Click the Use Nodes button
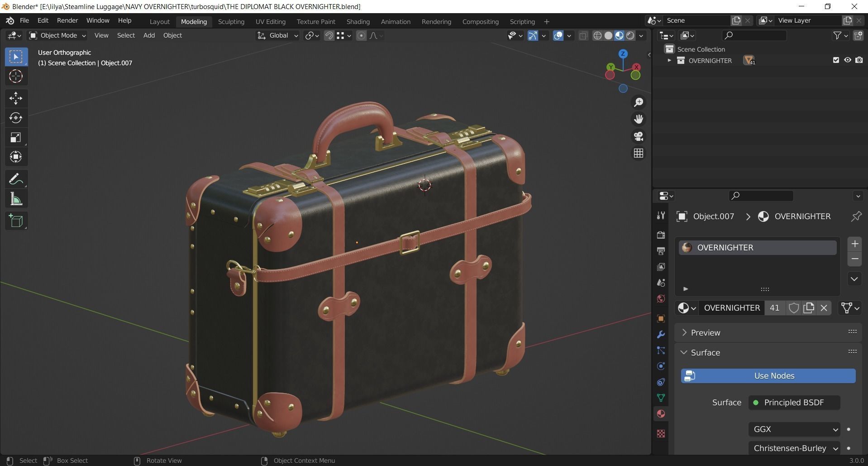The image size is (868, 466). pos(768,376)
